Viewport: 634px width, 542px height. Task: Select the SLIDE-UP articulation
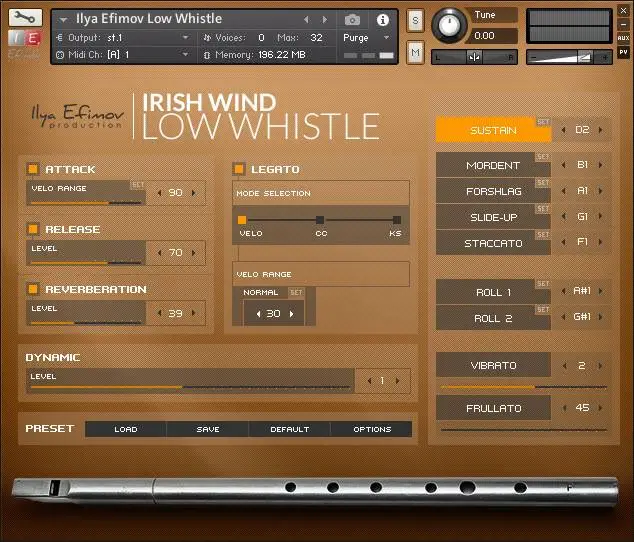(x=493, y=218)
